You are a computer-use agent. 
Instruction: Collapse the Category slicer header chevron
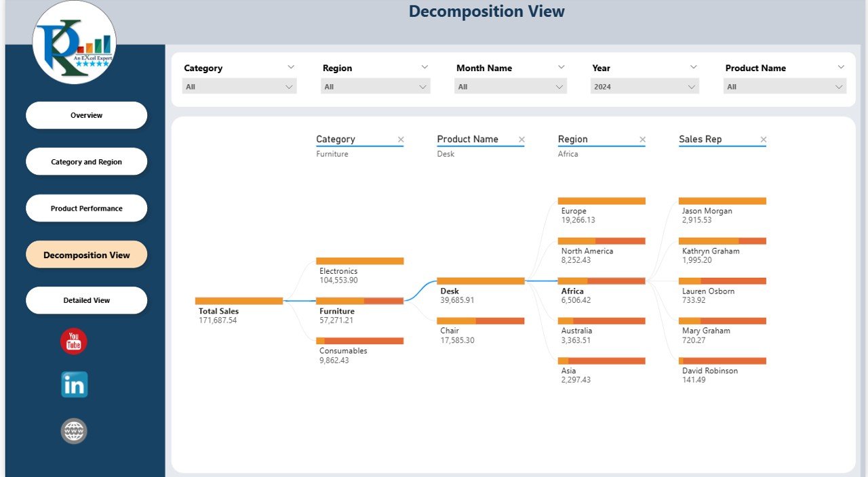pyautogui.click(x=291, y=67)
